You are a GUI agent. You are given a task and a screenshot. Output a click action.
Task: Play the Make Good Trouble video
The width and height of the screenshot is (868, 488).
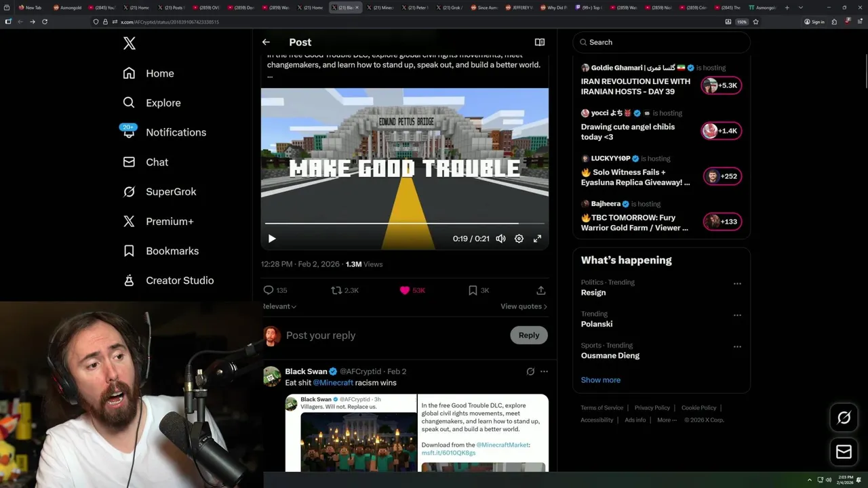click(272, 239)
